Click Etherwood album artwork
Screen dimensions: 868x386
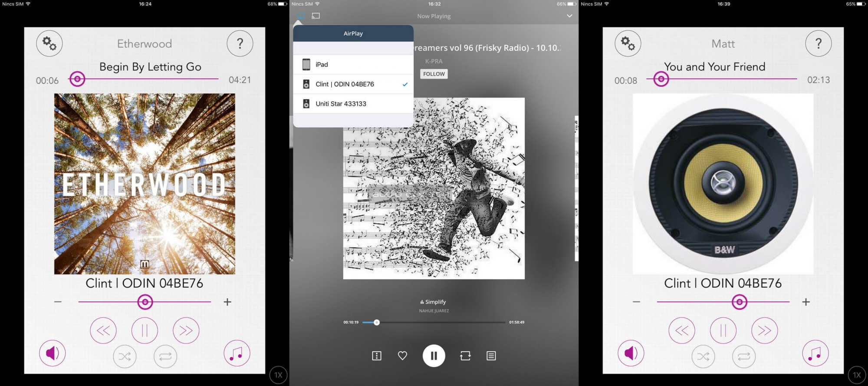[x=145, y=184]
